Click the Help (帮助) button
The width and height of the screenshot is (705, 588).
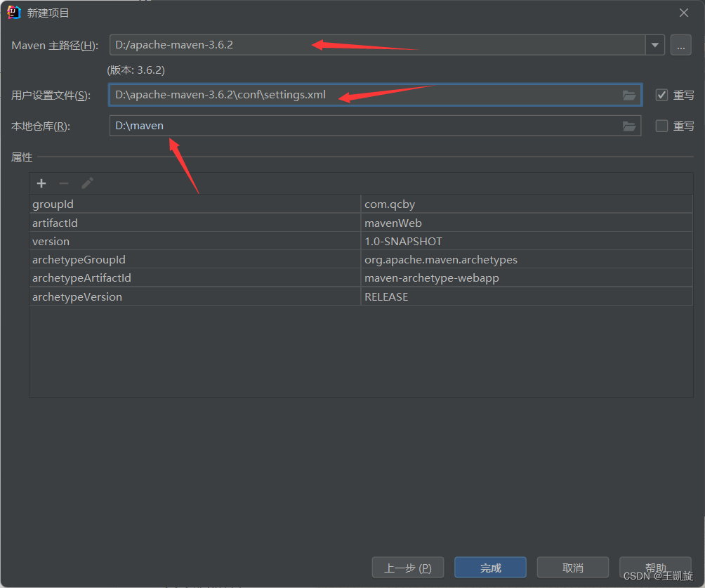[x=655, y=568]
